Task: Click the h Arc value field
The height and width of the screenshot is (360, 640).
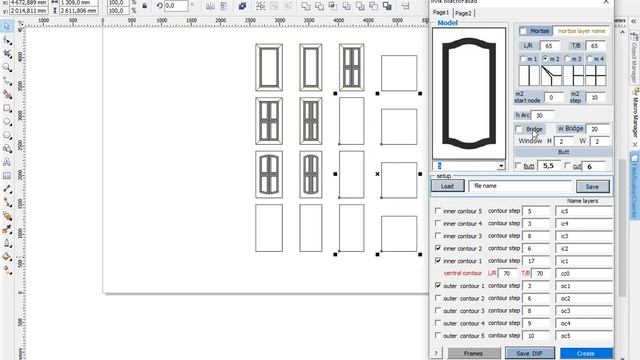Action: [542, 116]
